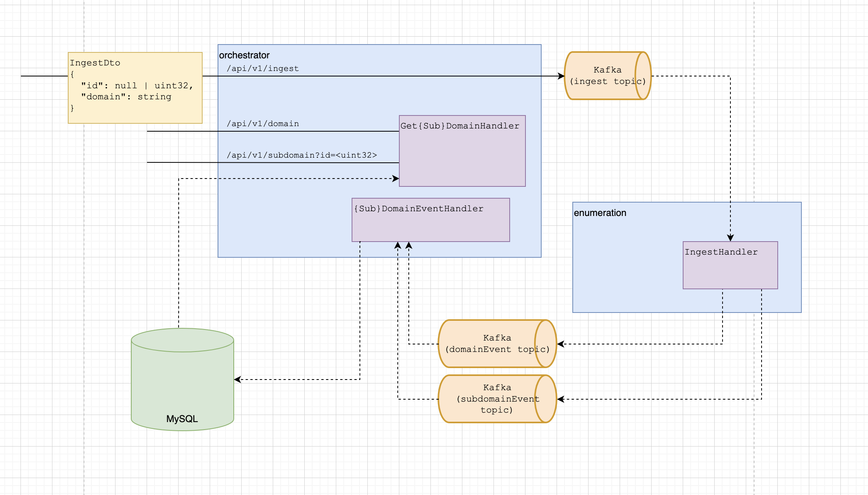The width and height of the screenshot is (868, 495).
Task: Click the orchestrator container title
Action: (244, 55)
